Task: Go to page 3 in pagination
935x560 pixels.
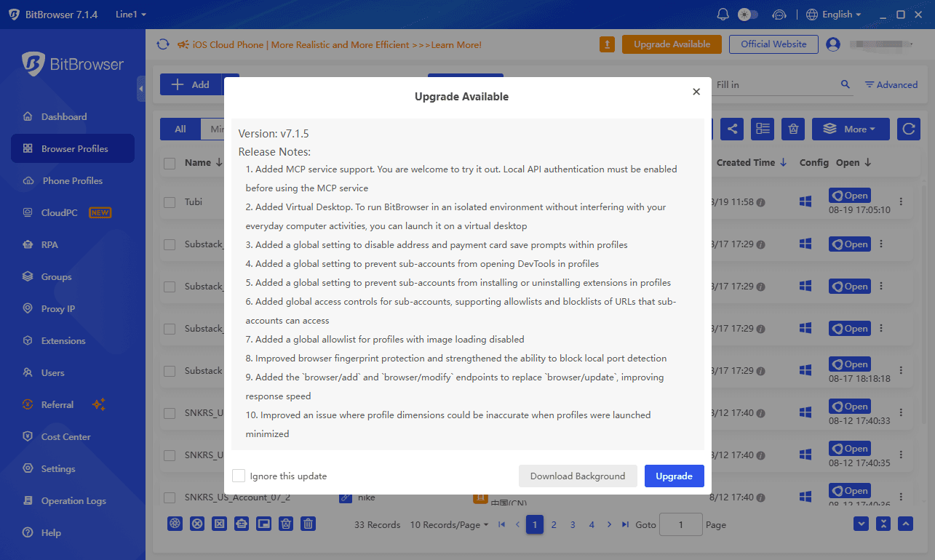Action: pos(573,524)
